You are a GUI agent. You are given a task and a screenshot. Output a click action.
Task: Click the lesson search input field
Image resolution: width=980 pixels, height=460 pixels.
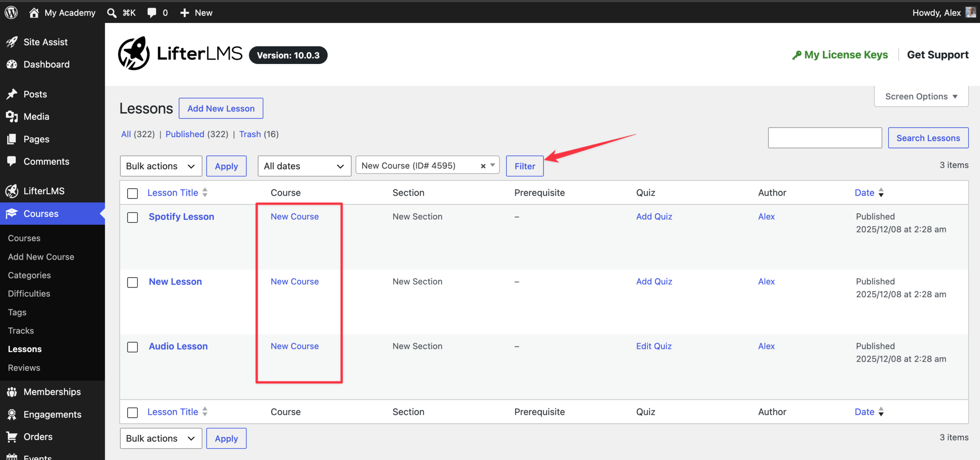(825, 138)
